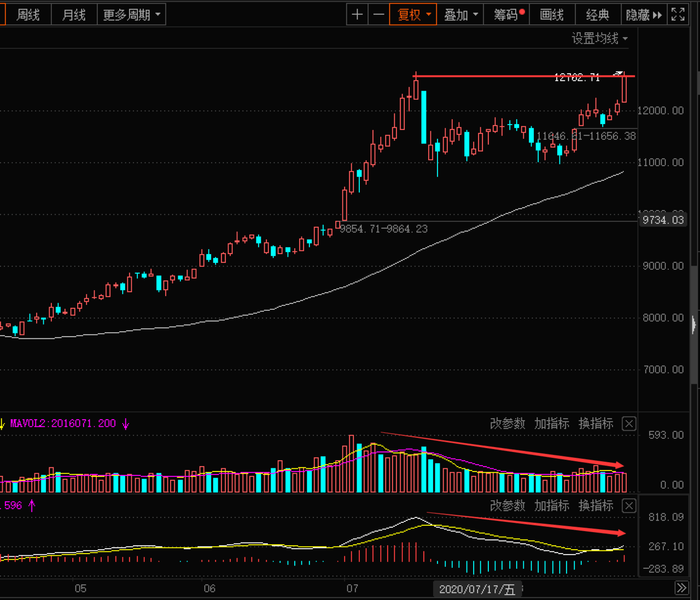Zoom in the chart with plus button
The width and height of the screenshot is (700, 600).
click(x=357, y=15)
